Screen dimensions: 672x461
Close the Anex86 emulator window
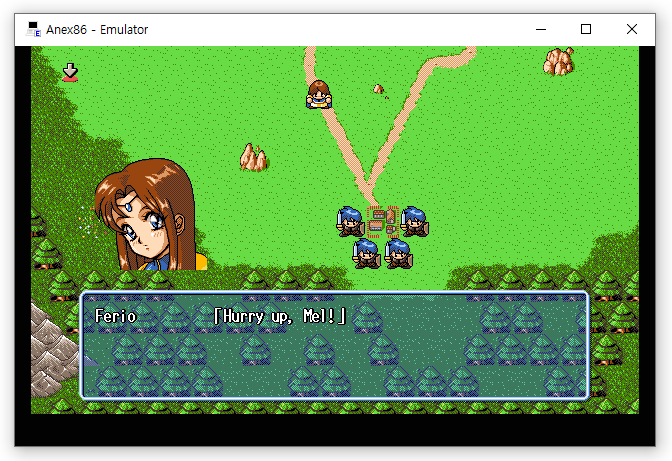click(632, 29)
